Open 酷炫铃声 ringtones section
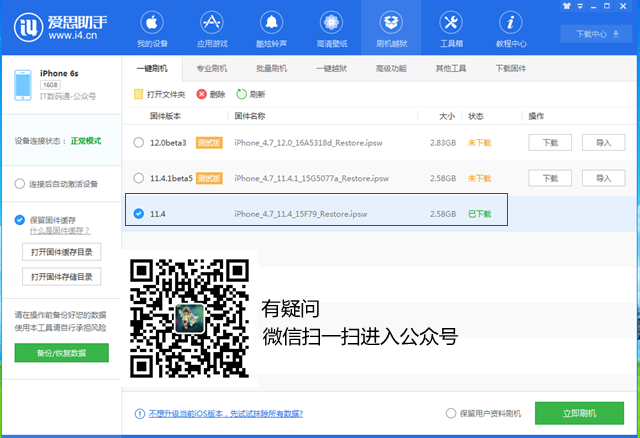The height and width of the screenshot is (438, 640). click(271, 29)
